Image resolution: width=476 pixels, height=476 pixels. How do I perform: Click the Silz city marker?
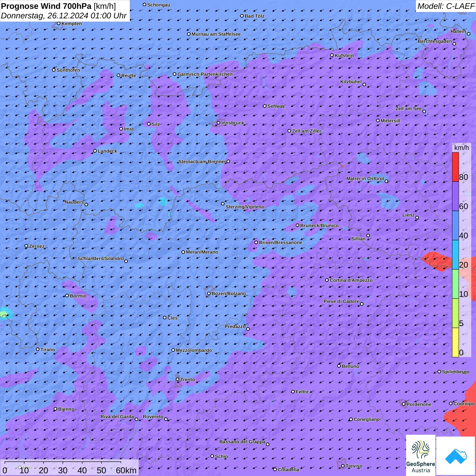149,124
